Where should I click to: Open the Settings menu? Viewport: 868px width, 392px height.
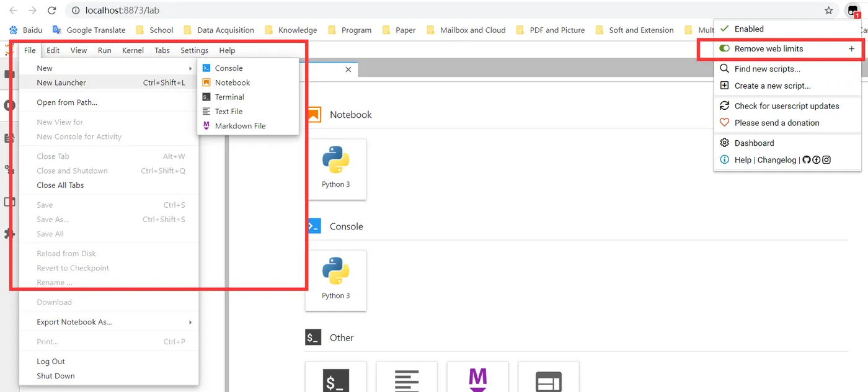pyautogui.click(x=195, y=50)
